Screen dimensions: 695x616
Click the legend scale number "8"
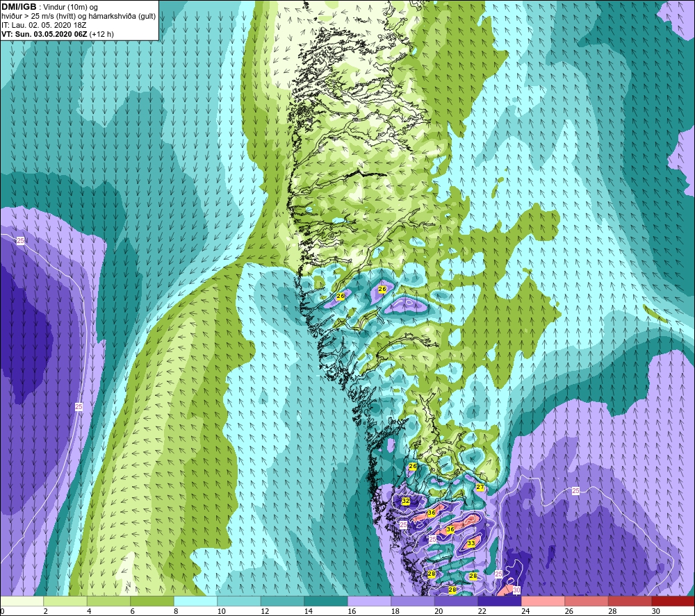click(176, 611)
